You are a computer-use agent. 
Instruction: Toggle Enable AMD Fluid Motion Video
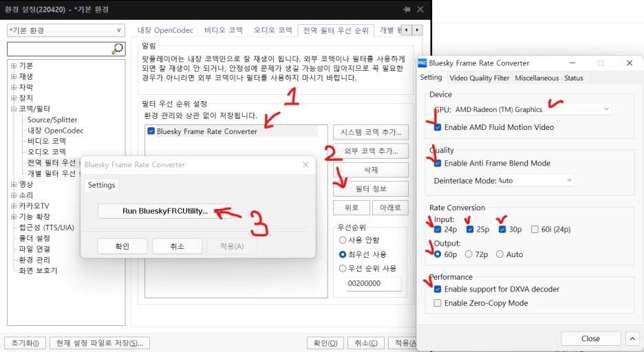pos(438,127)
